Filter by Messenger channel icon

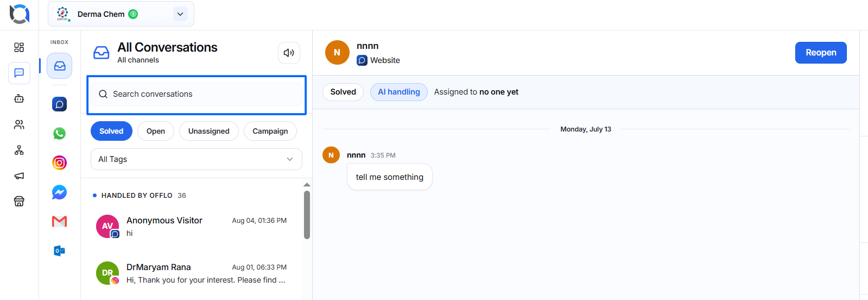click(x=59, y=192)
